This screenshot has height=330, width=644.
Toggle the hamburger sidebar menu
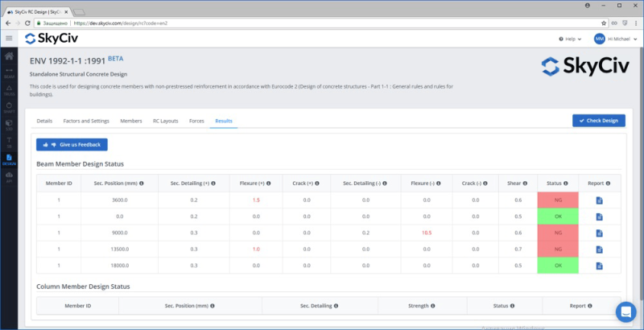pyautogui.click(x=9, y=39)
